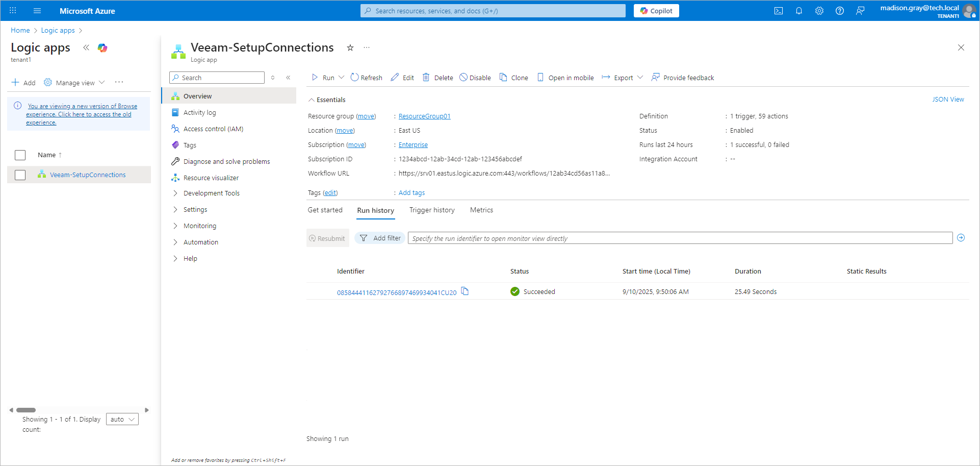This screenshot has width=980, height=466.
Task: Edit the logic app workflow
Action: pyautogui.click(x=402, y=78)
